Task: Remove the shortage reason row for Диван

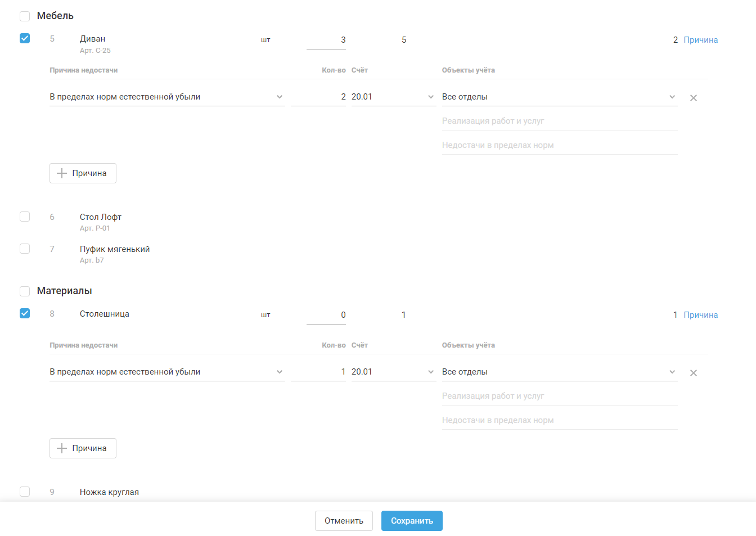Action: 694,98
